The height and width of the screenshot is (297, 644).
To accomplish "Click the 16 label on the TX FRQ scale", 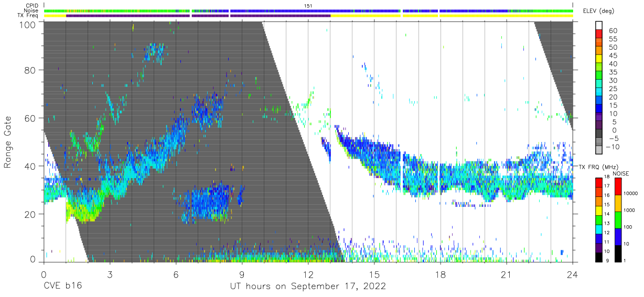I will (607, 195).
